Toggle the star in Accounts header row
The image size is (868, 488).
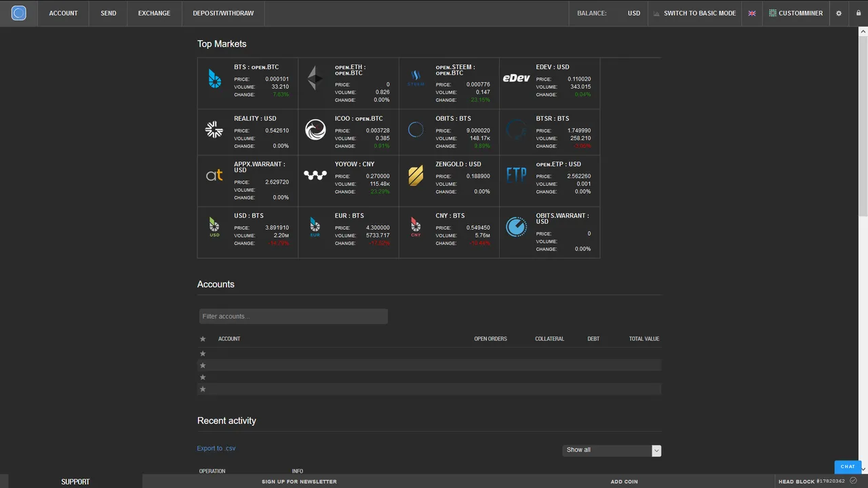coord(203,339)
